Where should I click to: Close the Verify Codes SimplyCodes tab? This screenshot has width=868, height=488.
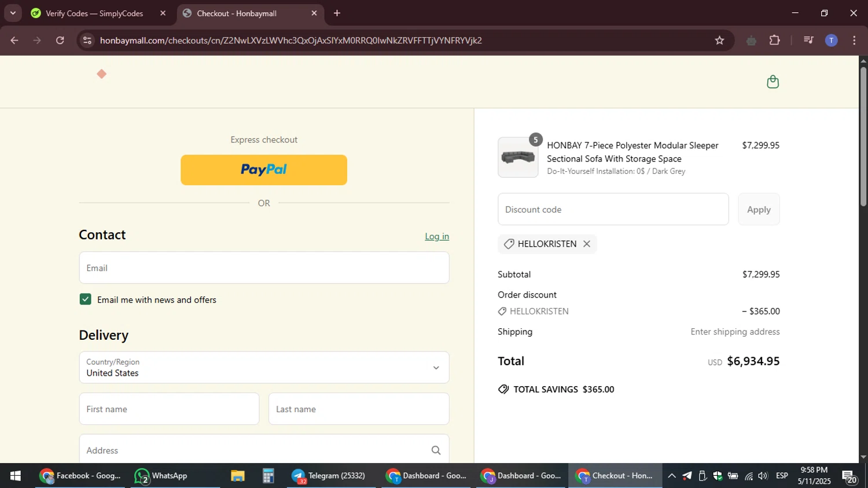point(163,13)
